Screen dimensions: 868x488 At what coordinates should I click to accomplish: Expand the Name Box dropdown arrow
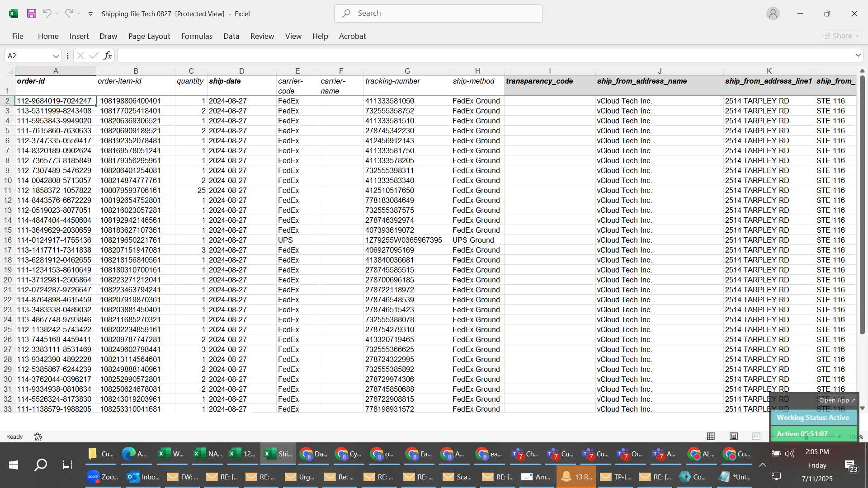[56, 56]
